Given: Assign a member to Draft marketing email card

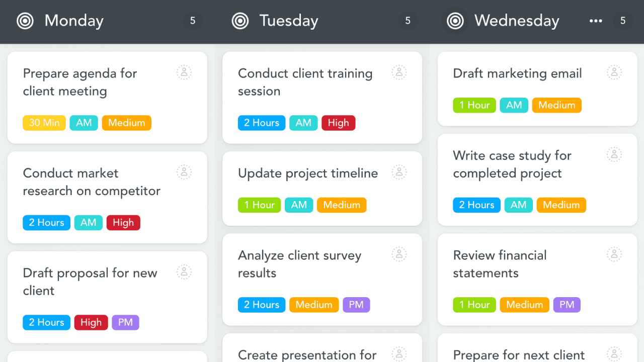Looking at the screenshot, I should click(x=614, y=72).
